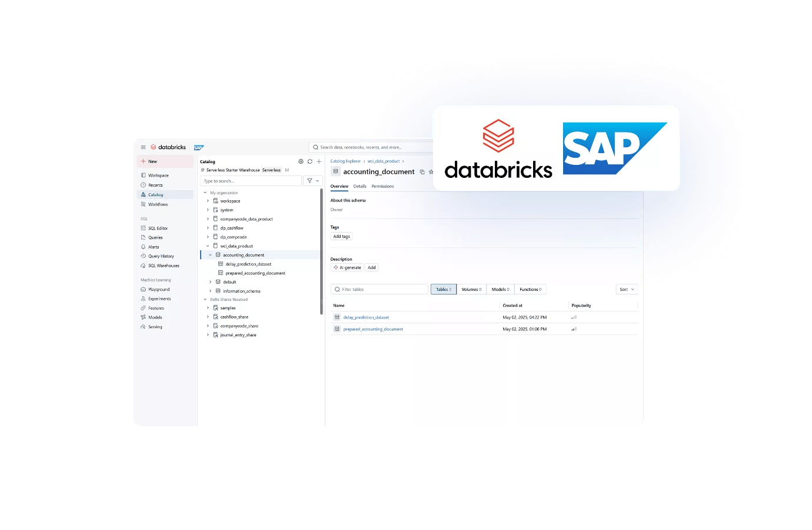Select the Tables 2 tab
This screenshot has width=812, height=530.
click(x=444, y=289)
